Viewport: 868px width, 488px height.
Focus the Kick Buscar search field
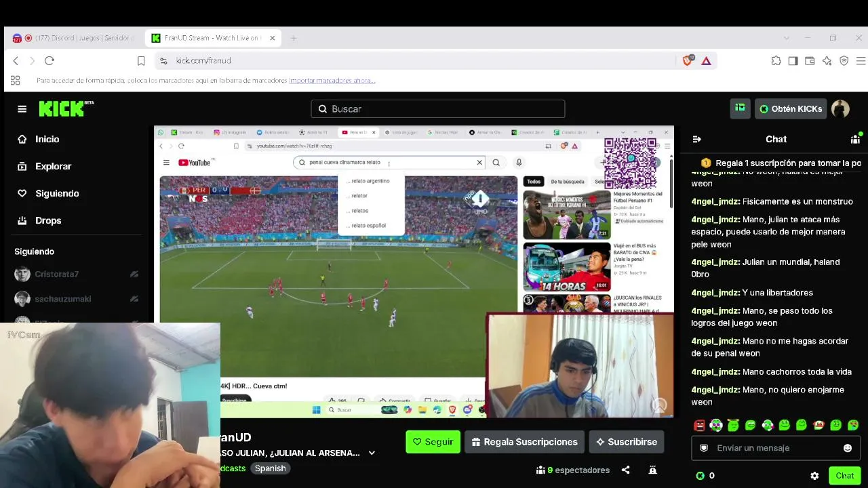(438, 109)
